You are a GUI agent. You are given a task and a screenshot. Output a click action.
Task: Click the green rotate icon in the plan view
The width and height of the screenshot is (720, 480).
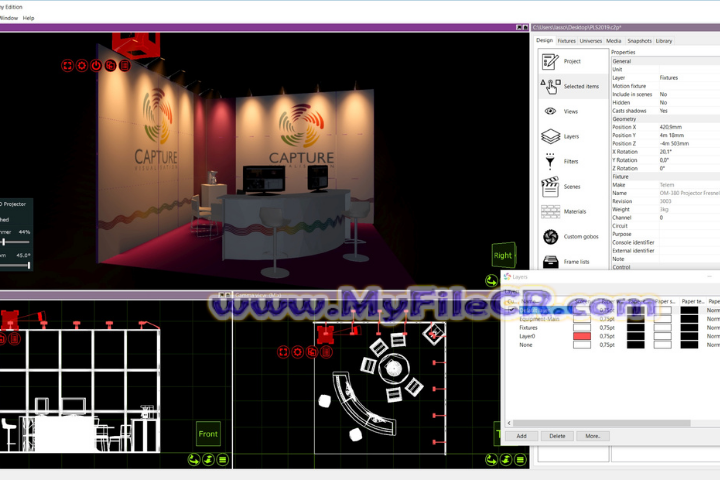[491, 459]
